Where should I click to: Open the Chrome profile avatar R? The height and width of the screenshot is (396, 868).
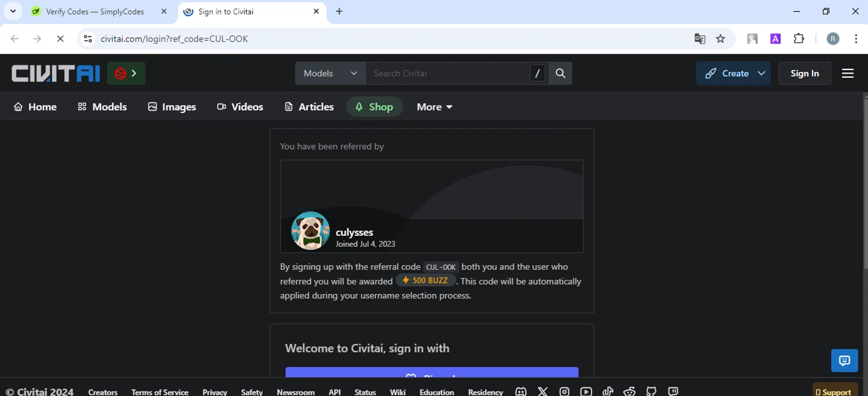point(833,39)
